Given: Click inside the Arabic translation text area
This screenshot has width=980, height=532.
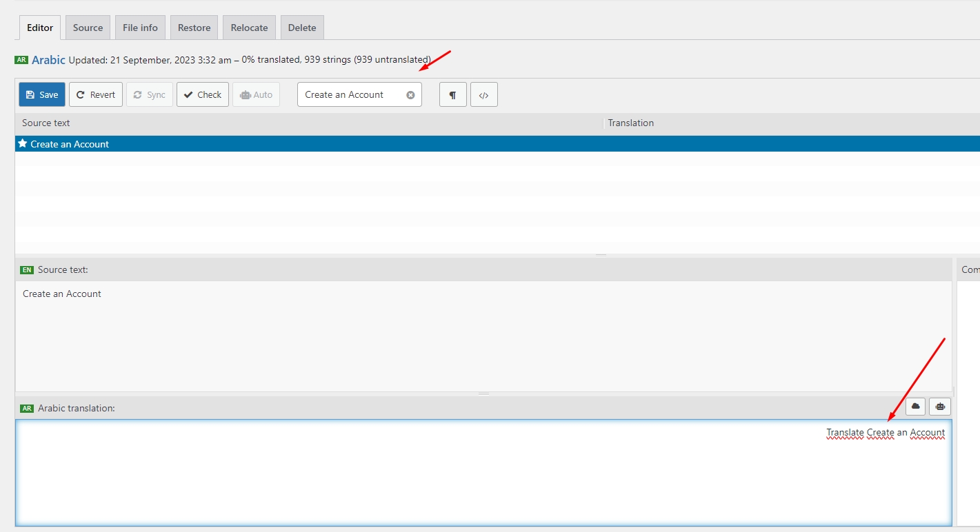Looking at the screenshot, I should click(x=483, y=475).
